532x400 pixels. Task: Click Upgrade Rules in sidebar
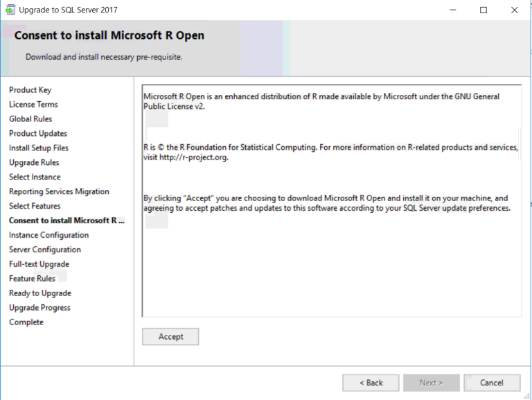pyautogui.click(x=34, y=163)
